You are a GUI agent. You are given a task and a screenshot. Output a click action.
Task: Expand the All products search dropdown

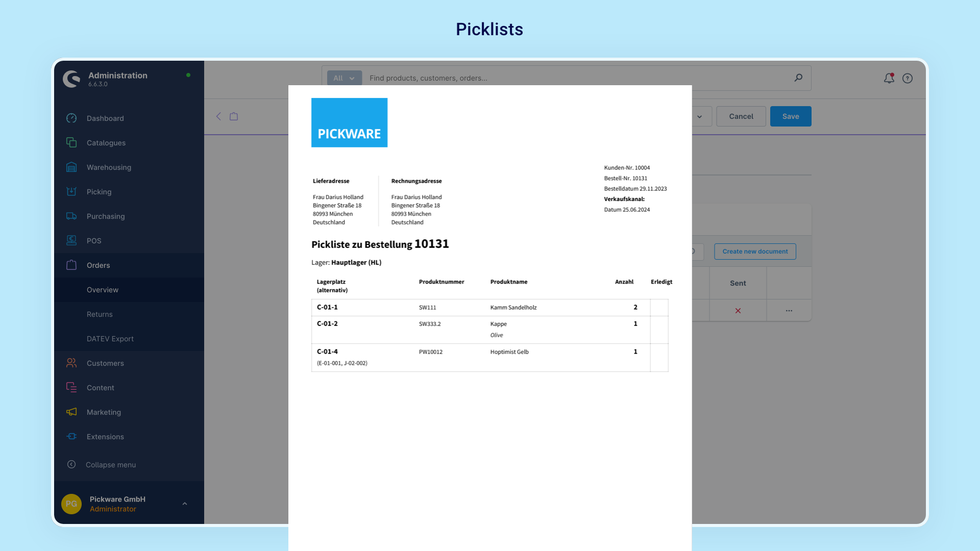coord(344,78)
